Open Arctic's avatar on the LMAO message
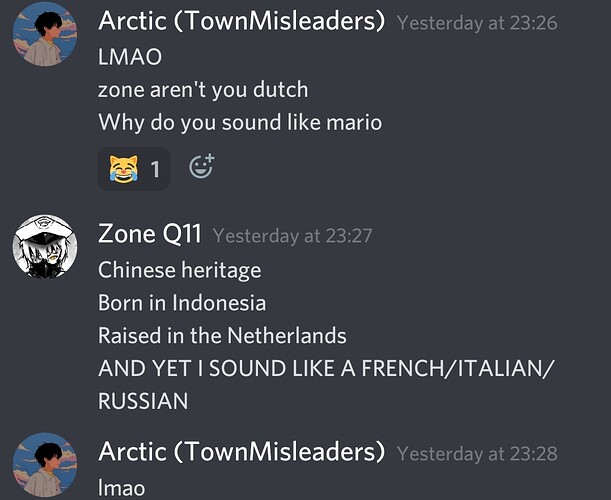 (45, 34)
